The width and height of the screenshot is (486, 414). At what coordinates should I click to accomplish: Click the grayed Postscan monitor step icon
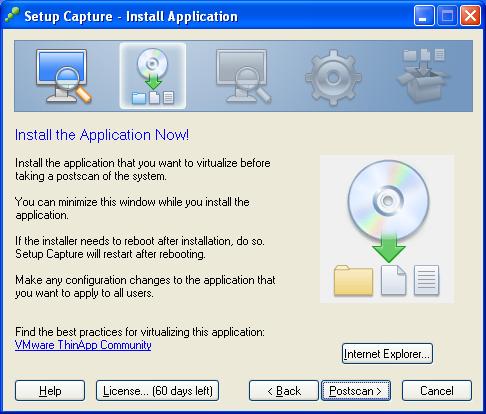point(243,76)
